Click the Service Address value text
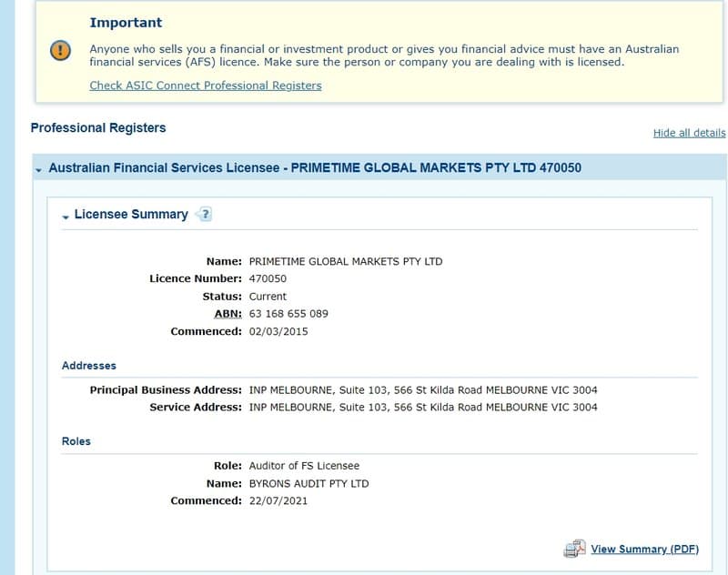 (423, 407)
